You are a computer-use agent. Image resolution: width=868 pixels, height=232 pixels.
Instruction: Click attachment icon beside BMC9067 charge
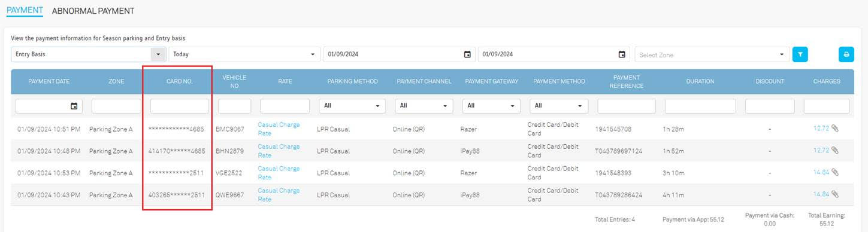[835, 129]
